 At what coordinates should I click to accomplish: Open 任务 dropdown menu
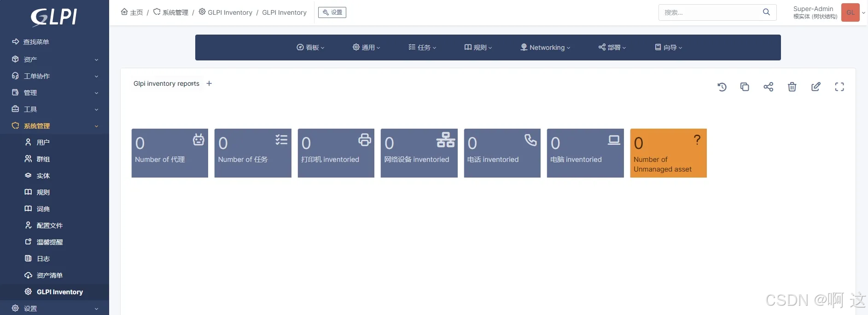pyautogui.click(x=422, y=48)
